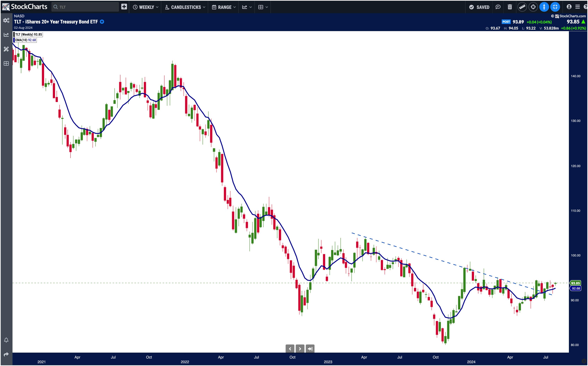Expand the WEEKLY period dropdown

coord(146,7)
